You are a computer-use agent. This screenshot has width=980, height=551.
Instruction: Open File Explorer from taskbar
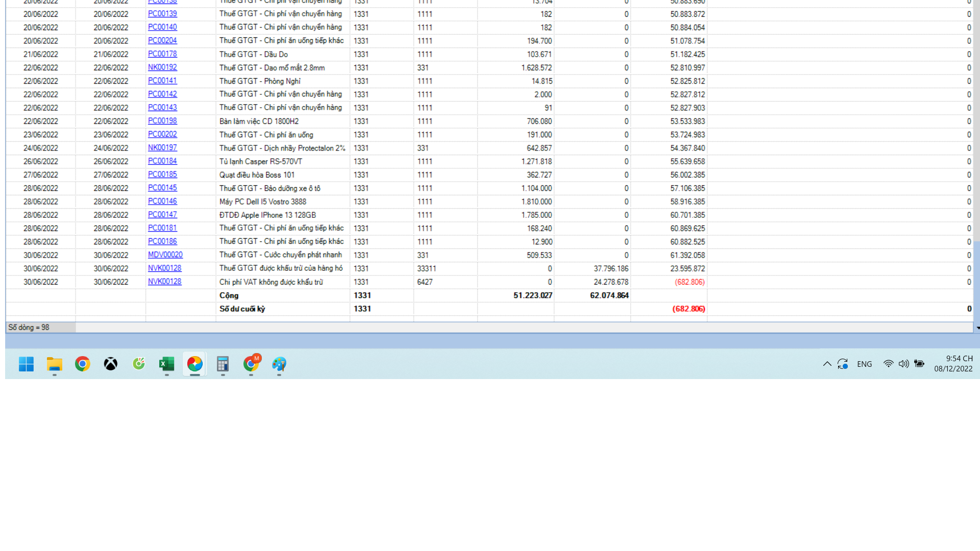tap(55, 364)
